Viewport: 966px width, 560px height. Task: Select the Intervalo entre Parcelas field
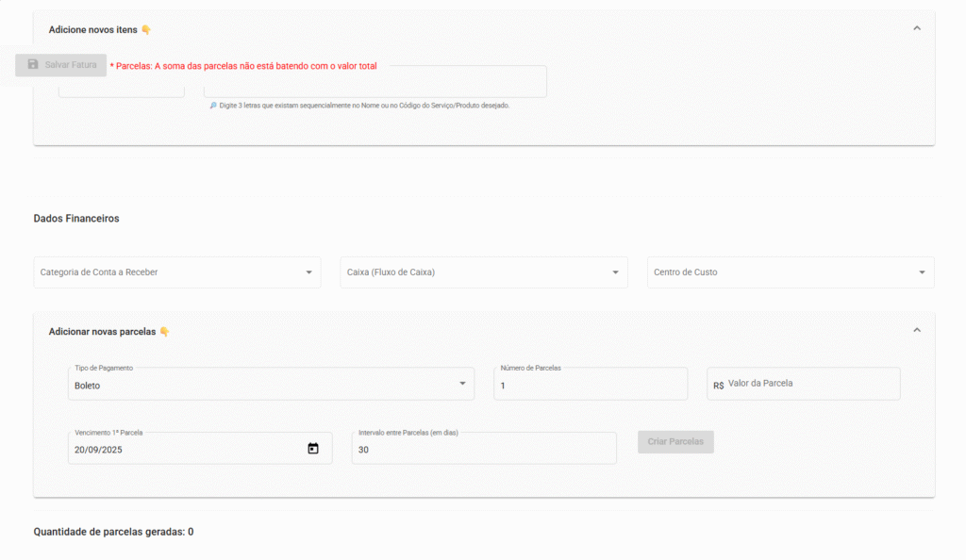pos(483,450)
